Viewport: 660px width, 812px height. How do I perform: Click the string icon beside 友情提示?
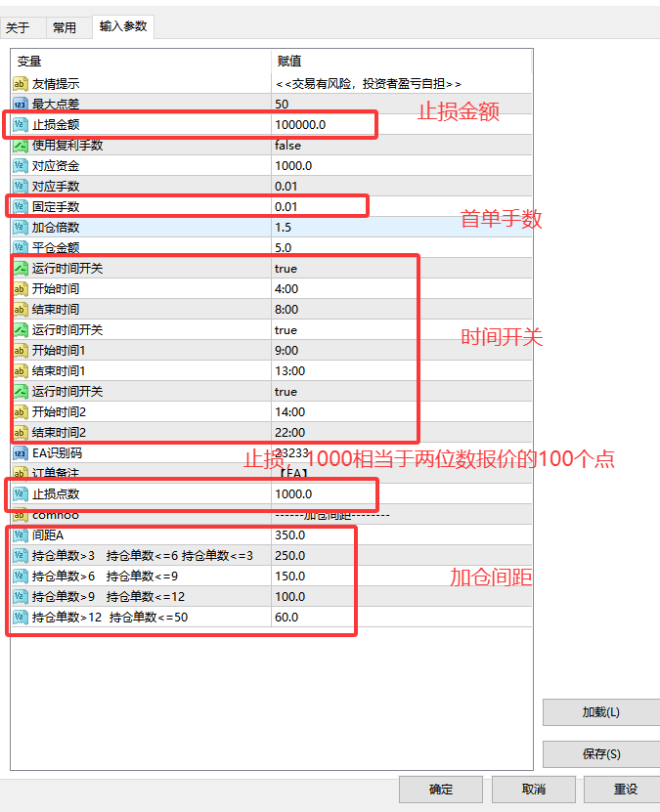[x=20, y=84]
